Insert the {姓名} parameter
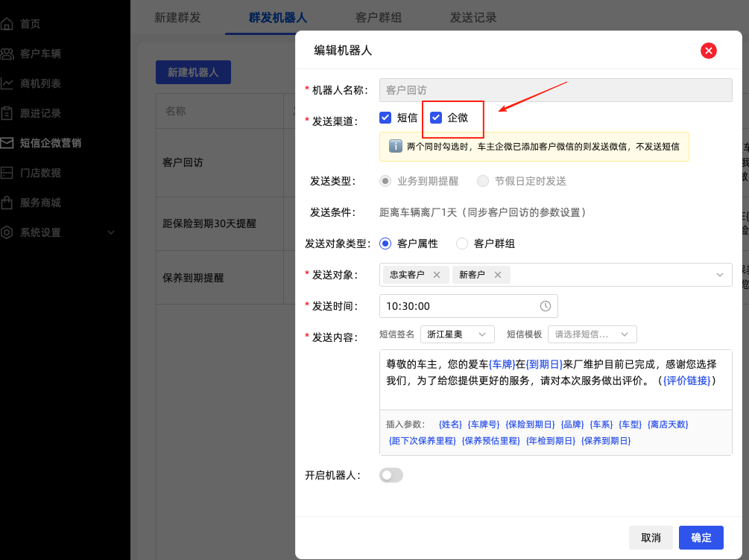Image resolution: width=749 pixels, height=560 pixels. pyautogui.click(x=450, y=424)
